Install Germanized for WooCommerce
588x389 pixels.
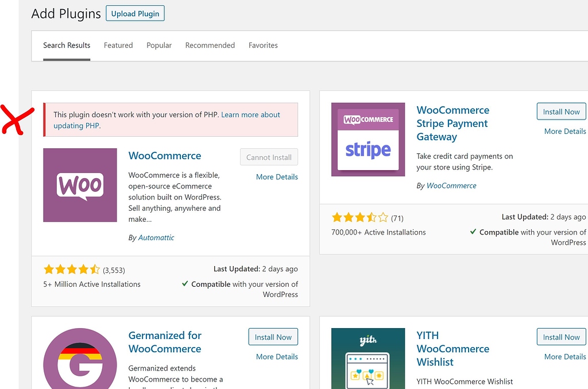pos(273,337)
